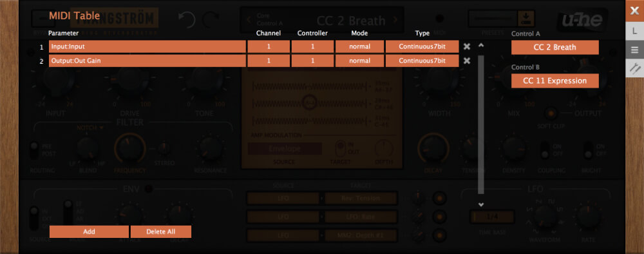
Task: Change Controller number for Output:Out Gain row
Action: click(312, 61)
